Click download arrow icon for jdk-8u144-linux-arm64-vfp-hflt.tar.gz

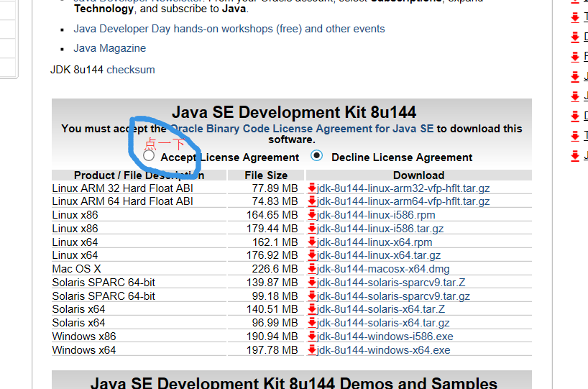point(312,201)
